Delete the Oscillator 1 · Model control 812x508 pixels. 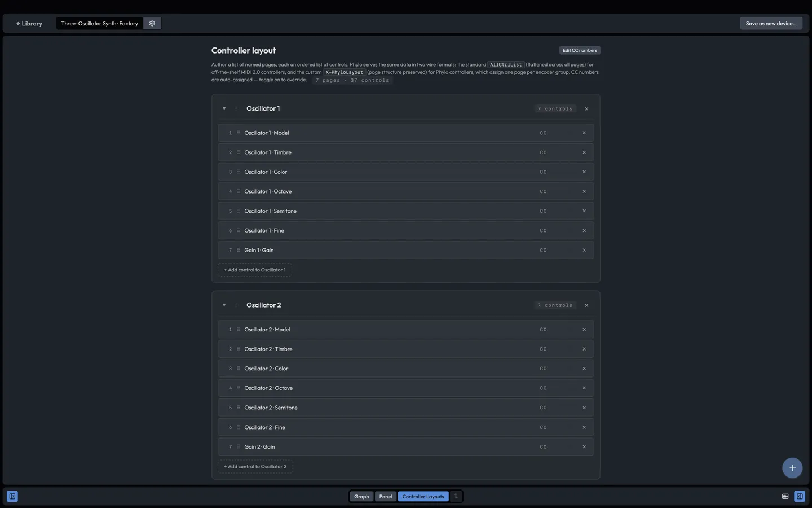point(584,133)
